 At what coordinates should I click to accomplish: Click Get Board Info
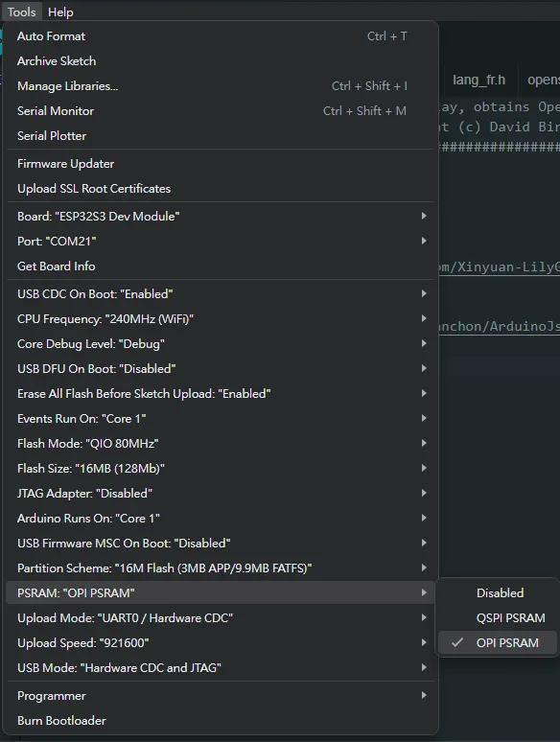tap(221, 266)
